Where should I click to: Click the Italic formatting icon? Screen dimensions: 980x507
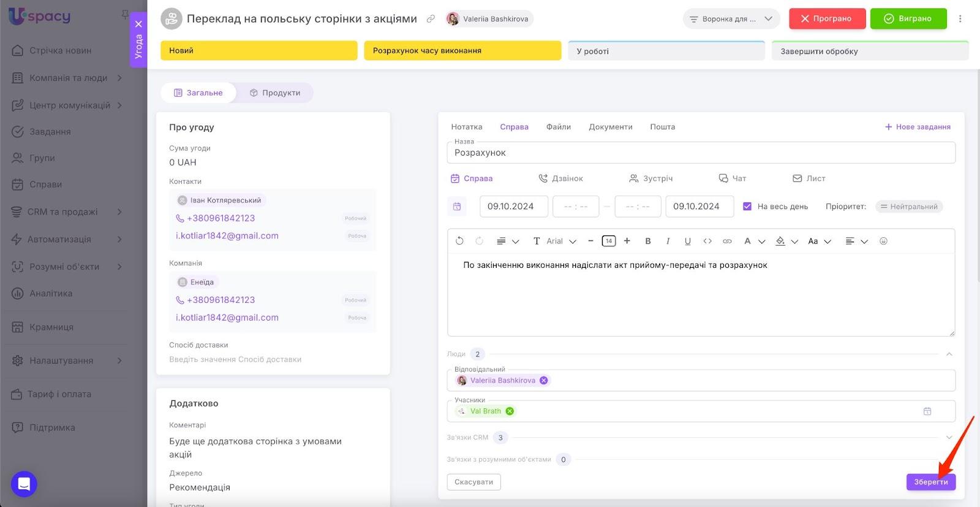tap(668, 241)
